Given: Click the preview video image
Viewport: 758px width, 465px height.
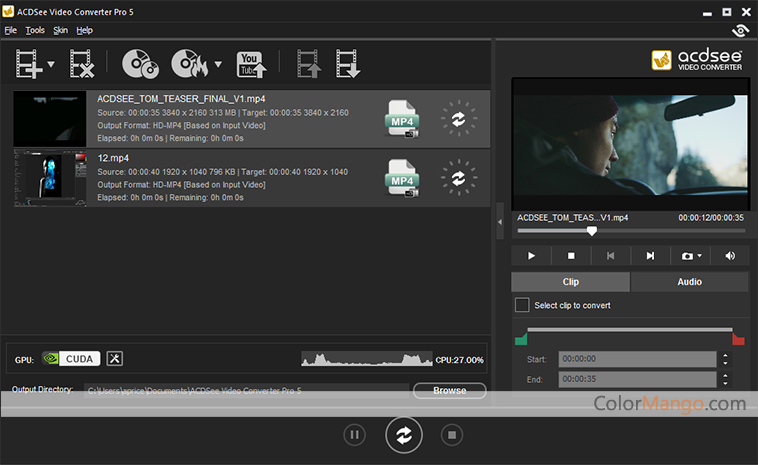Looking at the screenshot, I should click(631, 144).
